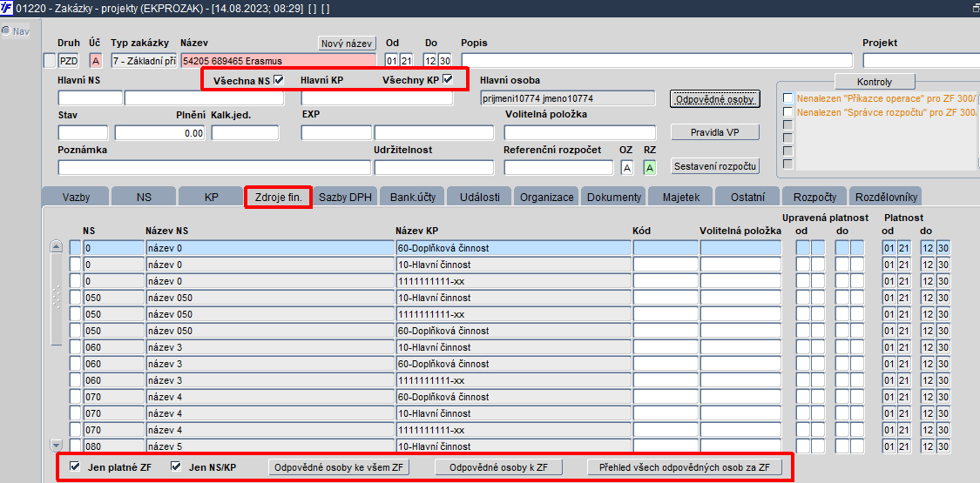Click Odpovědné osoby ke všem ZF button

point(340,467)
